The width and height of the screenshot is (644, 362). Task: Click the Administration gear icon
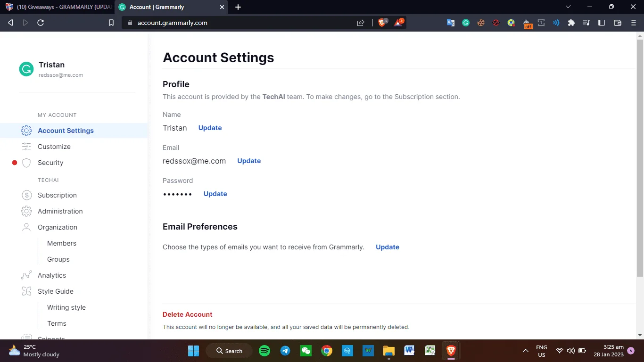coord(26,211)
